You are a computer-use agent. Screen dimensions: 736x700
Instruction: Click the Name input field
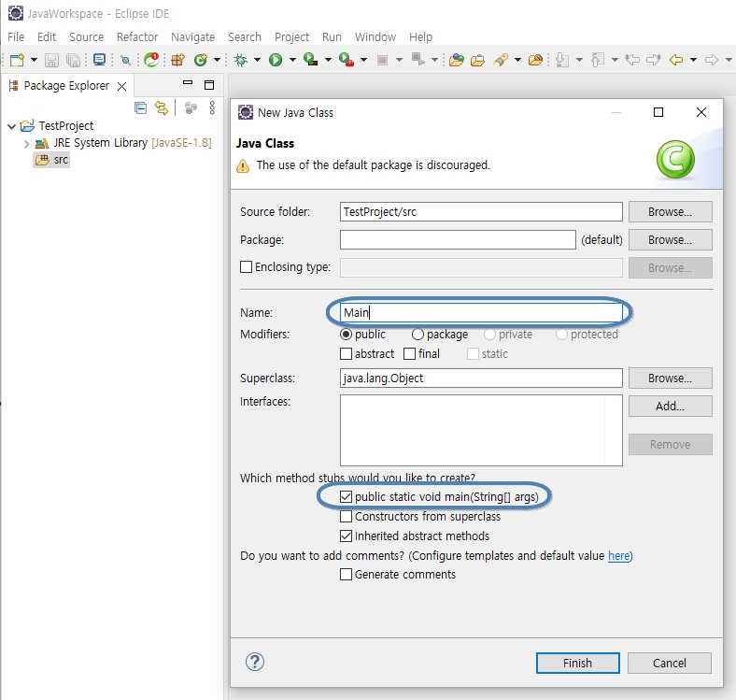(481, 312)
